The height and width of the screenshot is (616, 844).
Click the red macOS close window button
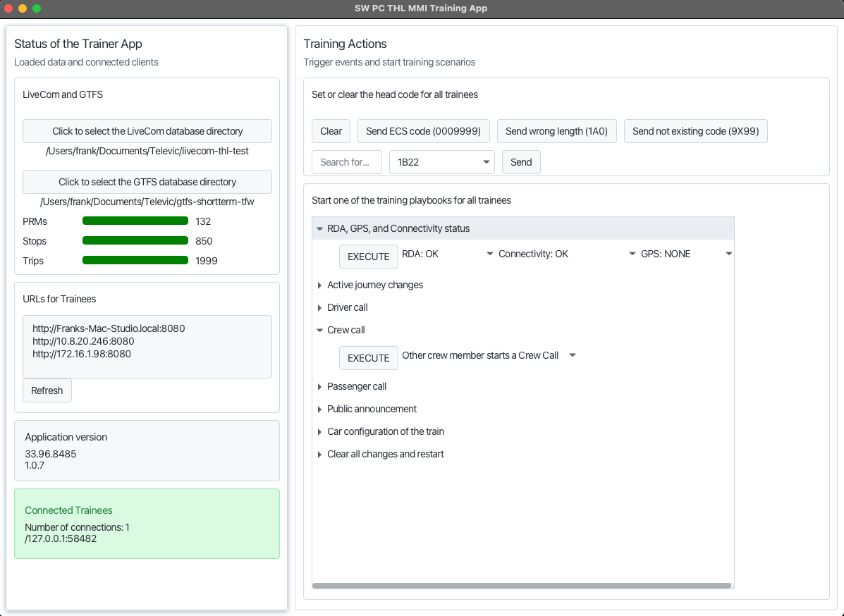point(8,8)
